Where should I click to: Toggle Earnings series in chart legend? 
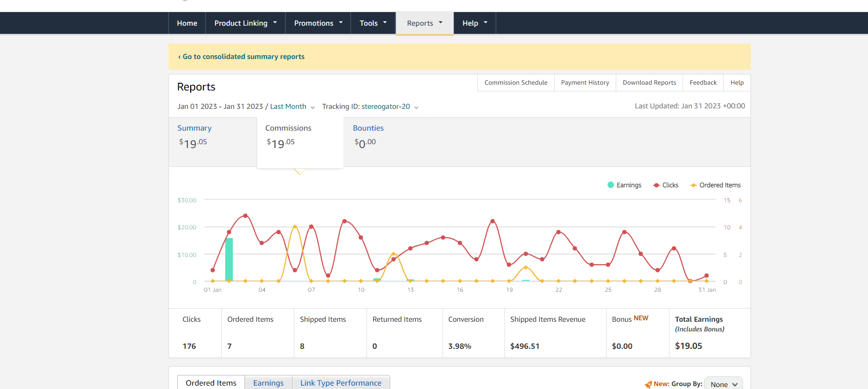624,185
